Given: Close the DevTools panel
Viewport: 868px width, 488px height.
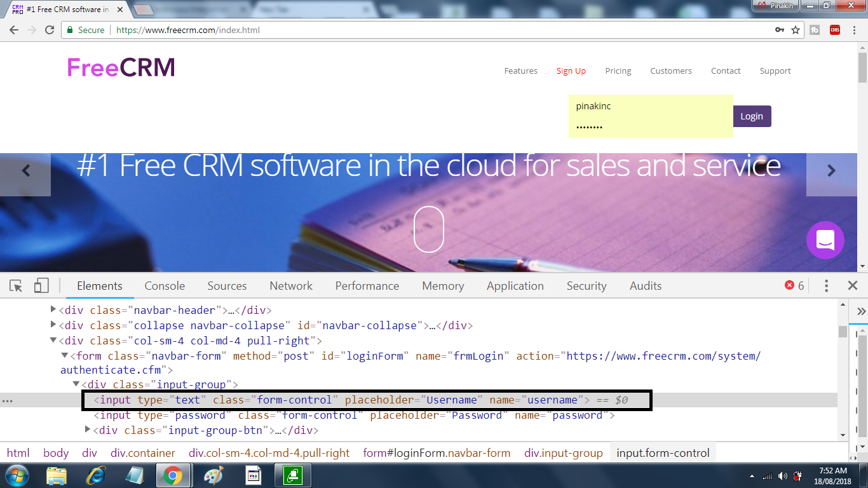Looking at the screenshot, I should coord(853,286).
